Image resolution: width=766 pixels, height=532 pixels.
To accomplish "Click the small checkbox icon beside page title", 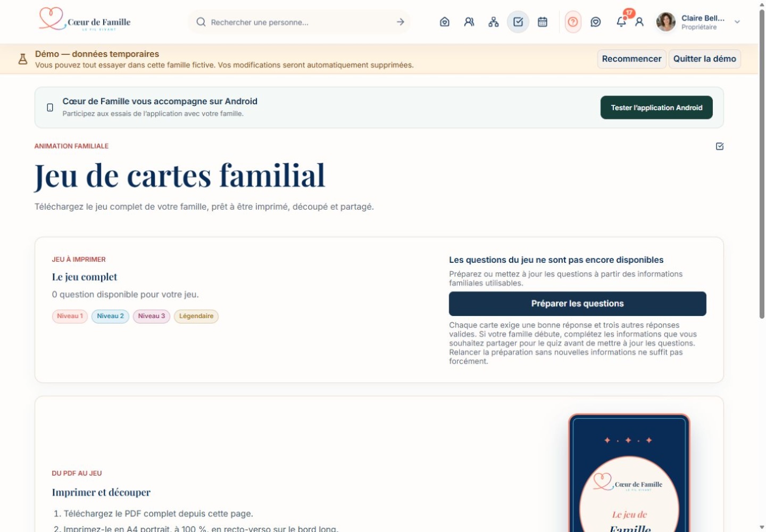I will (x=720, y=146).
